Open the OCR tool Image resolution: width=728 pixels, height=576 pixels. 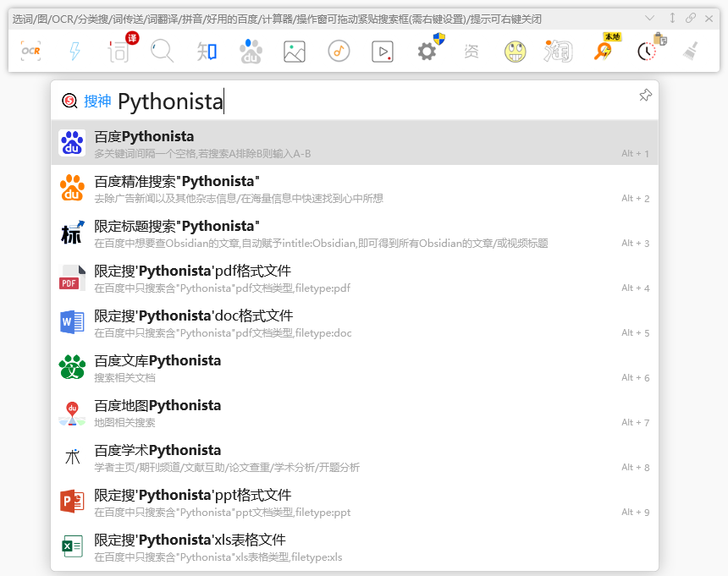[30, 51]
